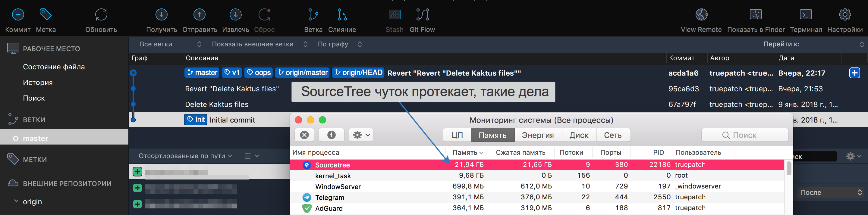
Task: Sort by PID column header
Action: pyautogui.click(x=651, y=152)
